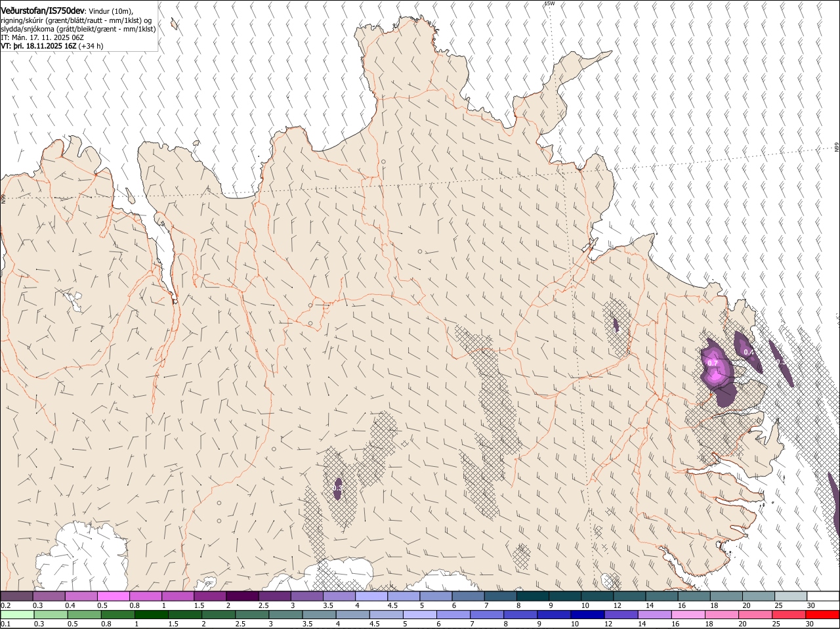Select violet rain swatch between 12 and 14
This screenshot has width=840, height=629.
click(621, 615)
